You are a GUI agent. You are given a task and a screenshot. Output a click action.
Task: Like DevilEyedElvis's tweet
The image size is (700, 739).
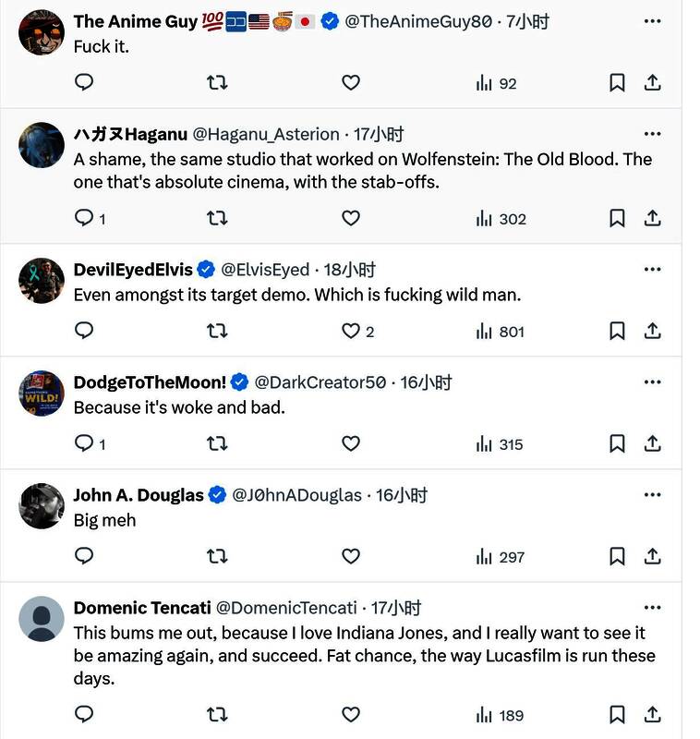tap(351, 332)
